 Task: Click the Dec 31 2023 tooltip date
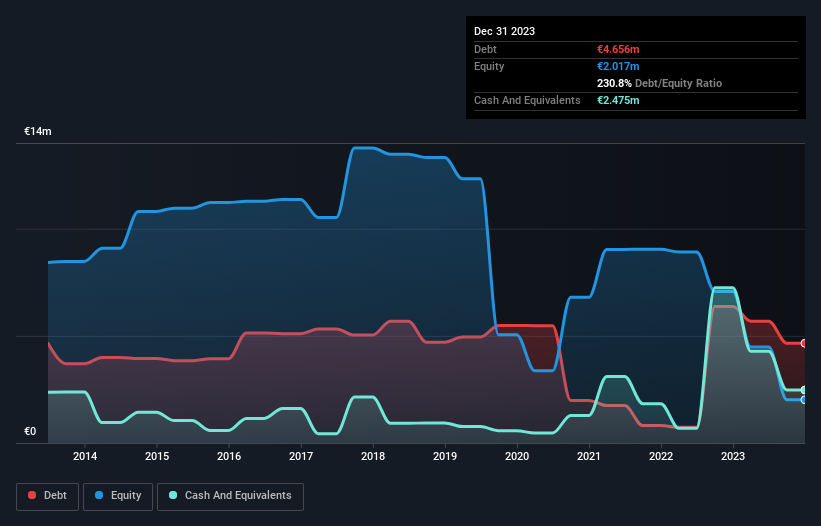(x=504, y=31)
